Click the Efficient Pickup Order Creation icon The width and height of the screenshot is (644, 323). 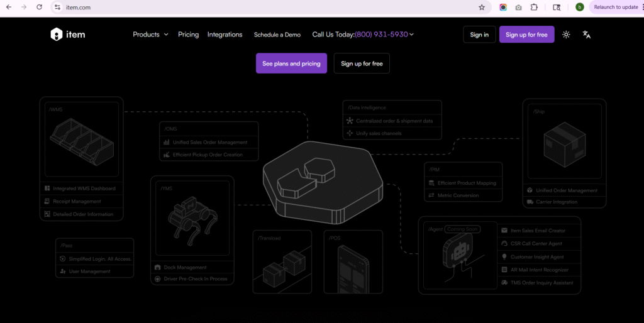pyautogui.click(x=166, y=155)
